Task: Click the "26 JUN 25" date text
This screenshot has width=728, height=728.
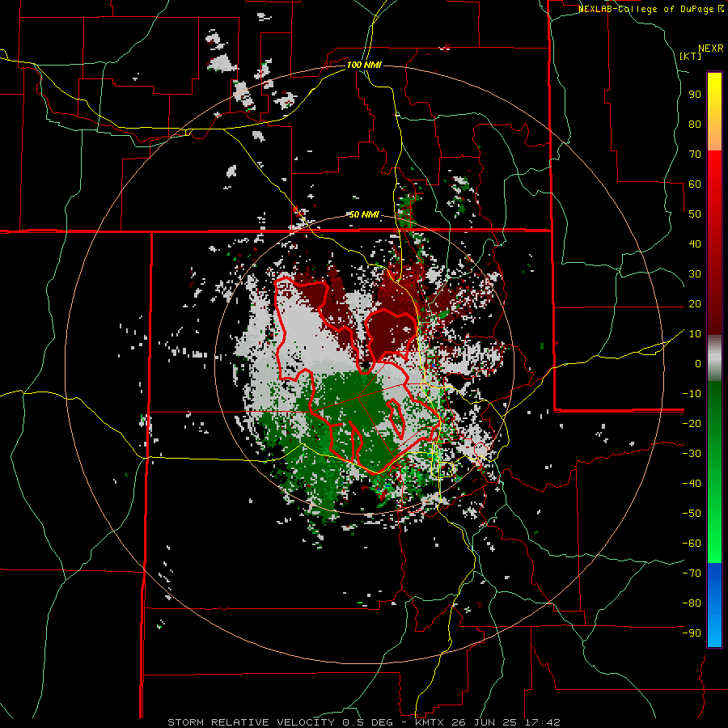Action: [x=486, y=722]
